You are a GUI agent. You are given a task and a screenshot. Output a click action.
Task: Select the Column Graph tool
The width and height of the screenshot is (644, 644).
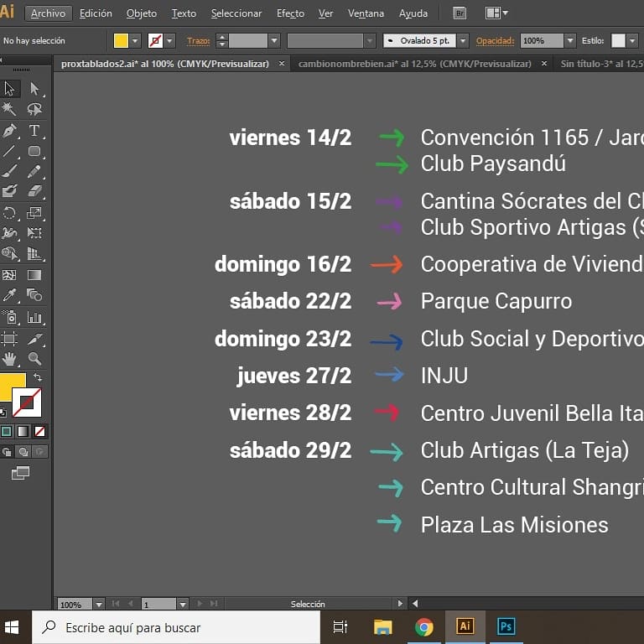point(34,317)
